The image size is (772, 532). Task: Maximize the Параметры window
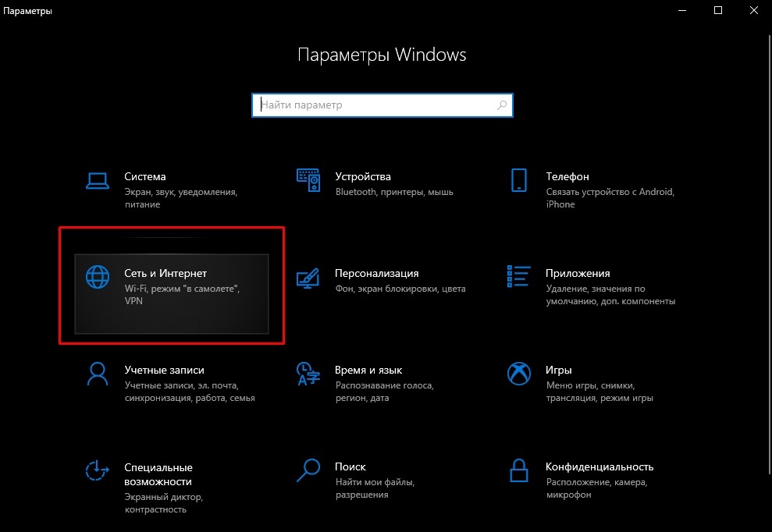coord(718,10)
